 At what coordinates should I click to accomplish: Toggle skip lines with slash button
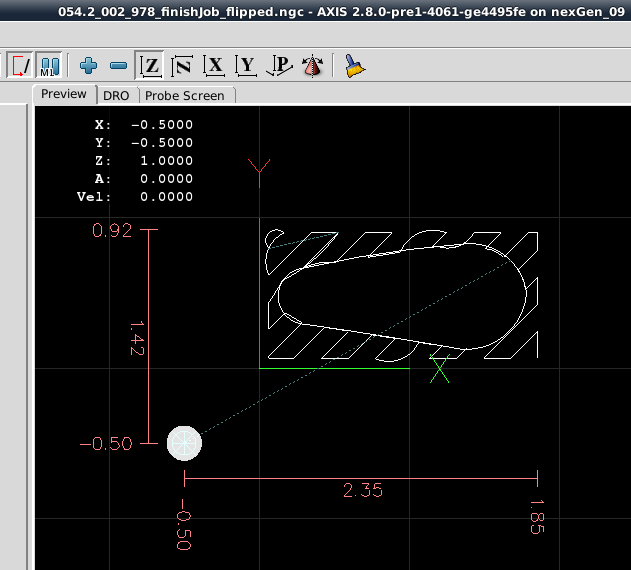pyautogui.click(x=19, y=66)
